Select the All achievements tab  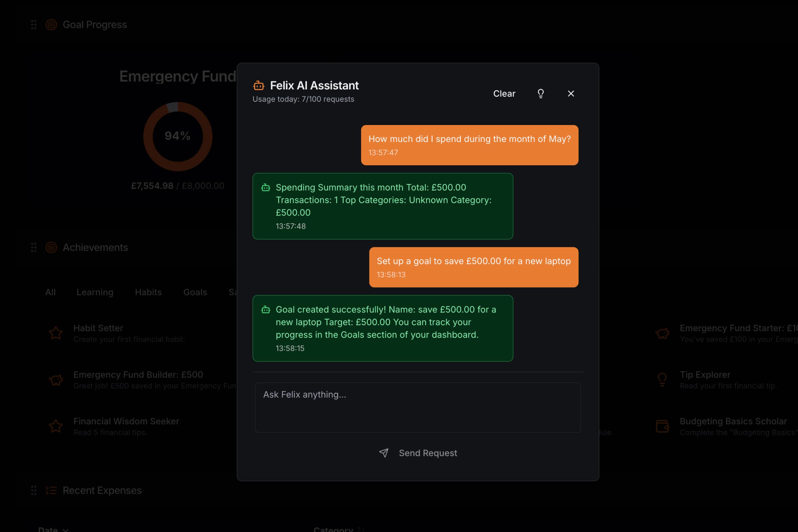tap(50, 292)
